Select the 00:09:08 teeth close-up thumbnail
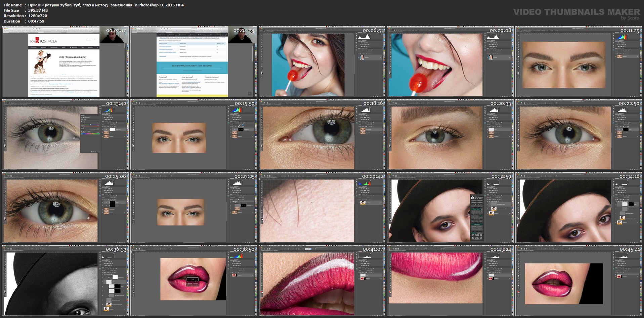The image size is (644, 318). (450, 62)
